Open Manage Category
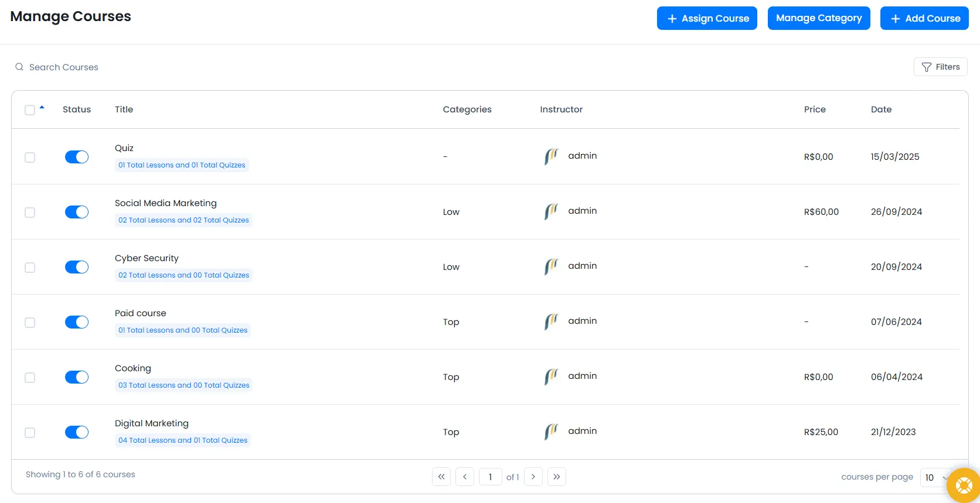 [819, 18]
